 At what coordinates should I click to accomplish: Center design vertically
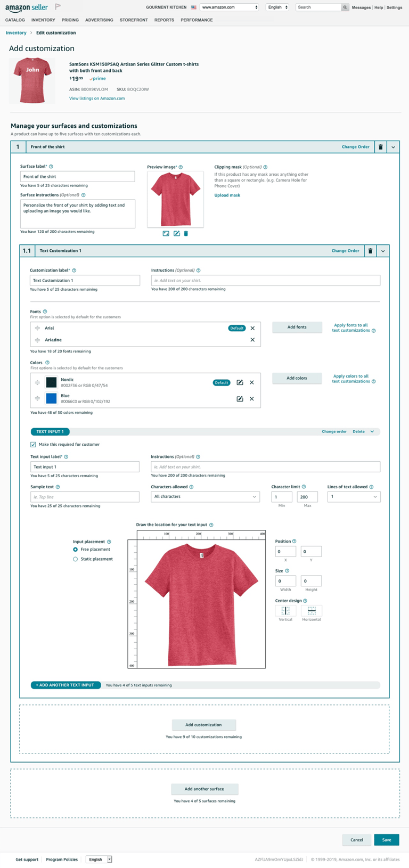(285, 611)
